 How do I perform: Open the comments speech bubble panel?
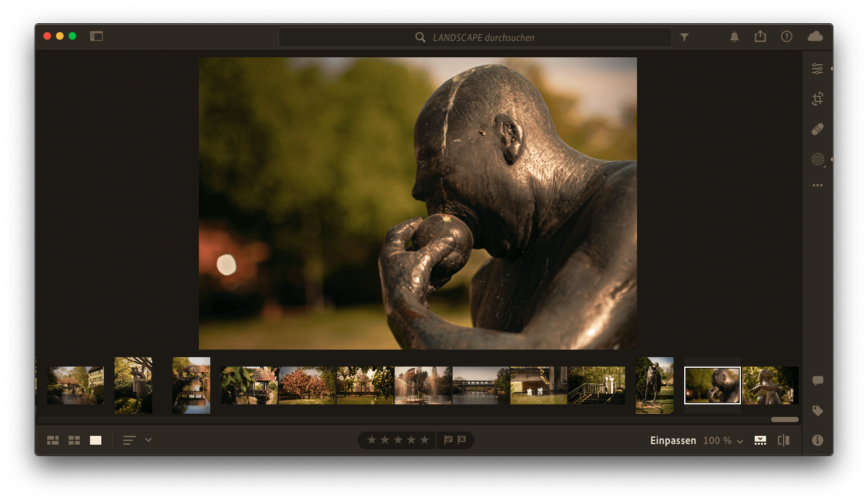coord(817,381)
